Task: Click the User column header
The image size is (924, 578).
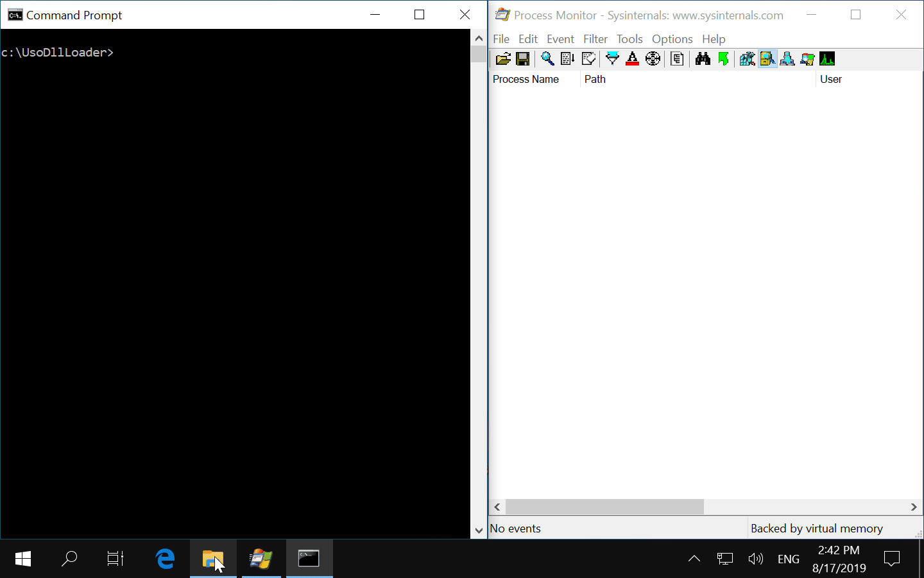Action: click(869, 79)
